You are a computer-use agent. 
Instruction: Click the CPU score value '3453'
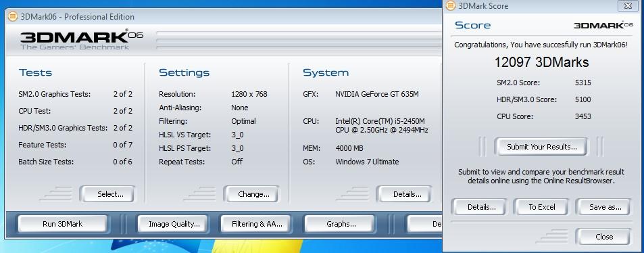coord(583,116)
